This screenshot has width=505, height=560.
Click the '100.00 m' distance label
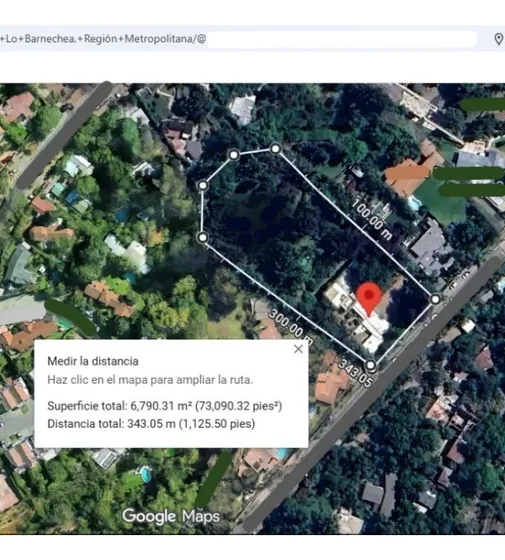372,219
